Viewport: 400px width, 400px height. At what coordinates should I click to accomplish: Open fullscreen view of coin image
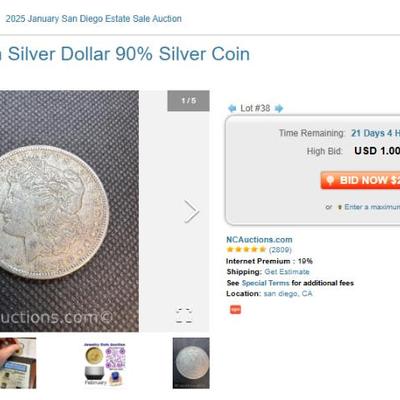tap(184, 315)
